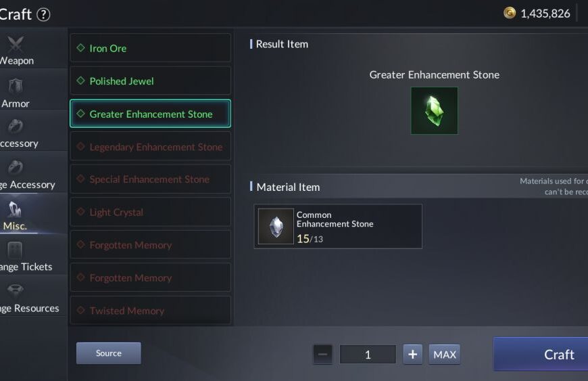588x381 pixels.
Task: Choose the Legendary Enhancement Stone recipe
Action: pyautogui.click(x=150, y=146)
